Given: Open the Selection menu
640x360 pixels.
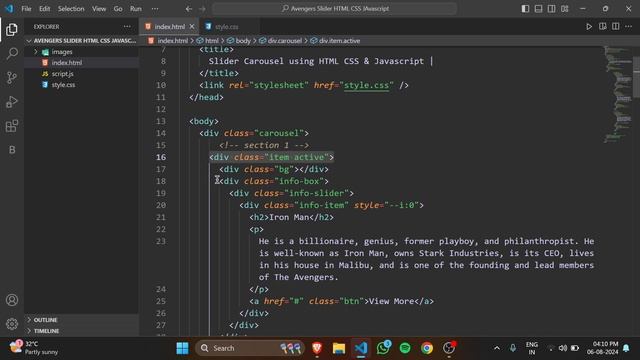Looking at the screenshot, I should point(71,9).
